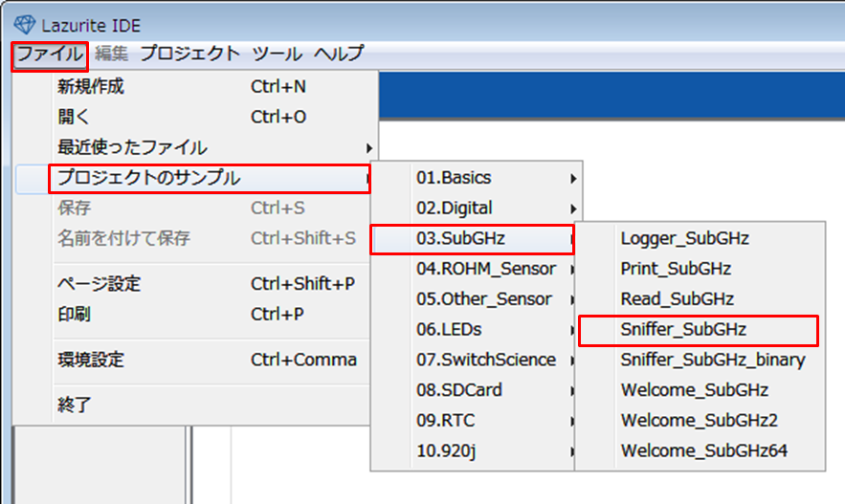
Task: Expand the 10.920j sample category
Action: 445,450
